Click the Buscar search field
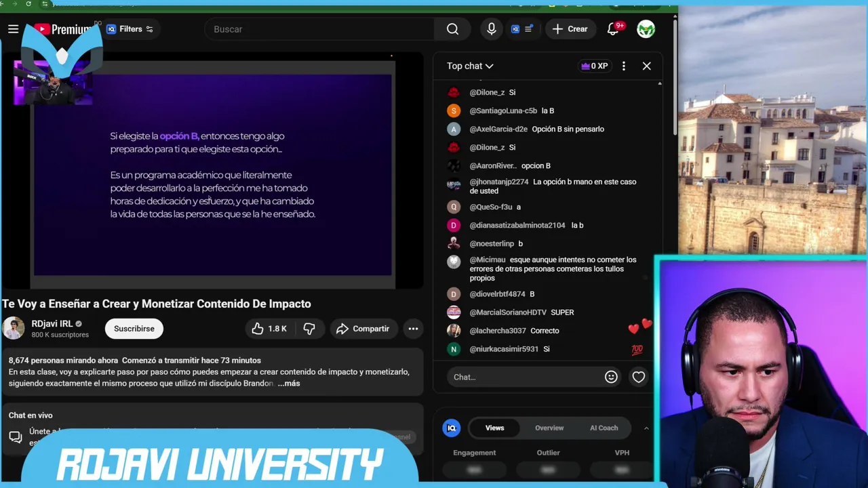868x488 pixels. (x=319, y=29)
